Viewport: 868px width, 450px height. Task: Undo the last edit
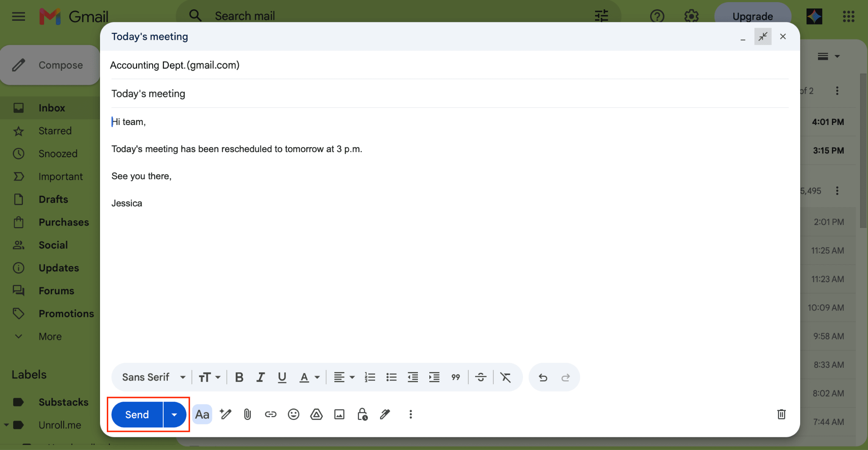pos(543,377)
